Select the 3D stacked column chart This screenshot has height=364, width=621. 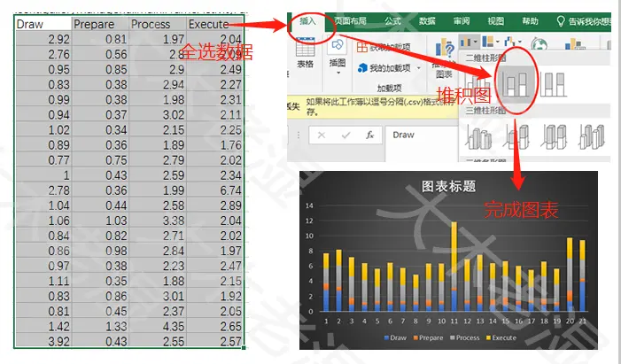(x=517, y=137)
